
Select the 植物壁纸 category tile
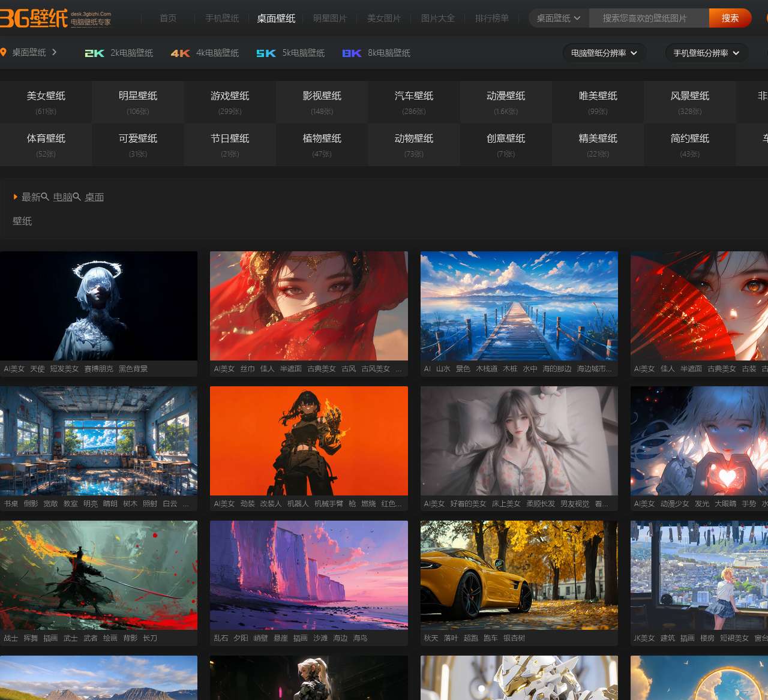(x=322, y=145)
